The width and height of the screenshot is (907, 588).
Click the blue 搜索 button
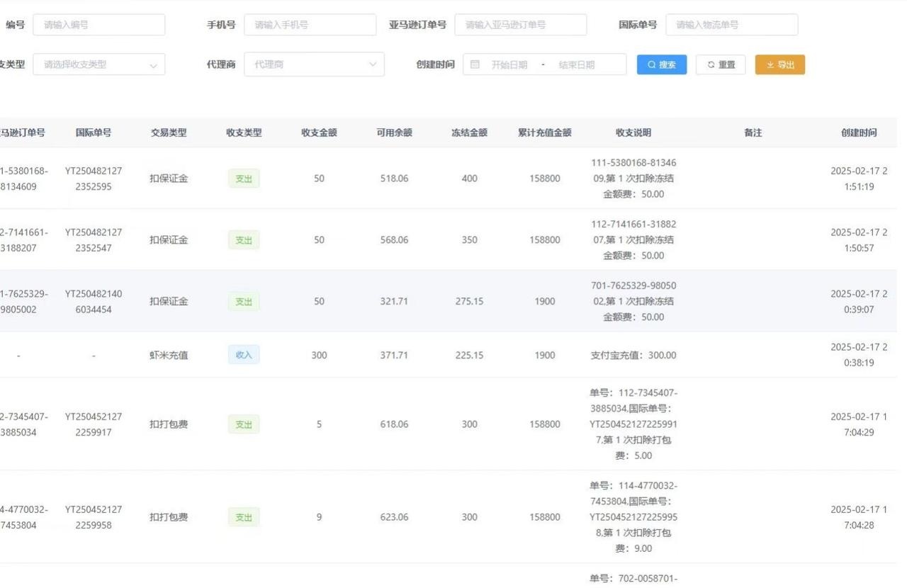pos(662,64)
